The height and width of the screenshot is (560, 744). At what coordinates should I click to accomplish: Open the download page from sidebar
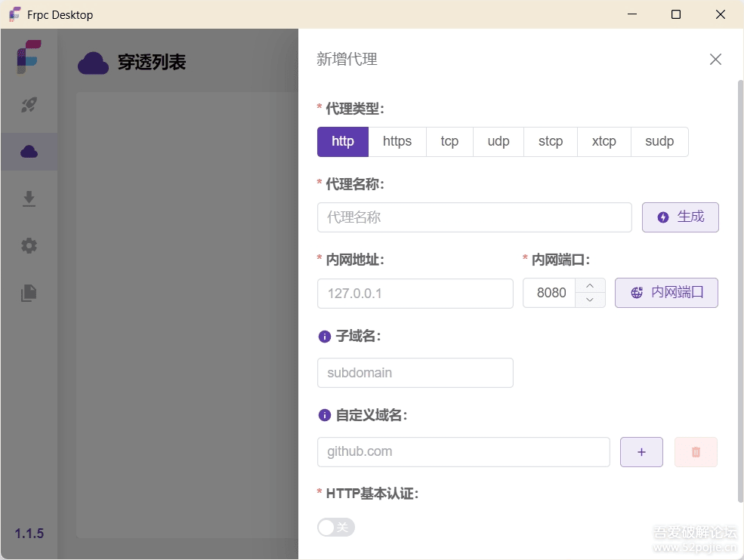[29, 198]
